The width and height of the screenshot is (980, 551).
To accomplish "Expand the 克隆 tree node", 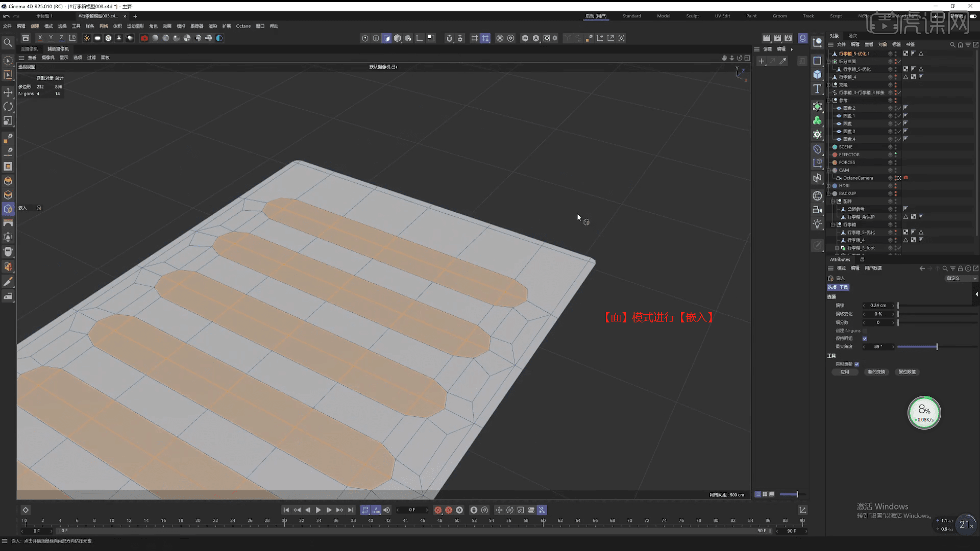I will pos(829,85).
